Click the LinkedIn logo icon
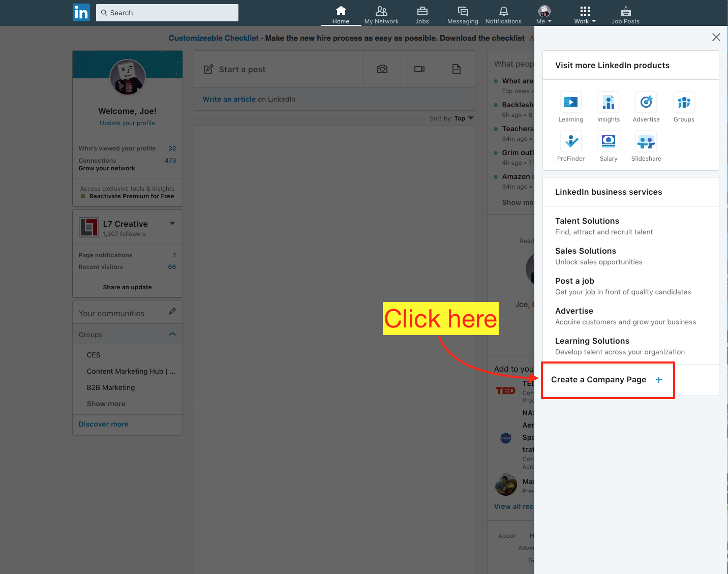This screenshot has width=728, height=574. [x=81, y=13]
